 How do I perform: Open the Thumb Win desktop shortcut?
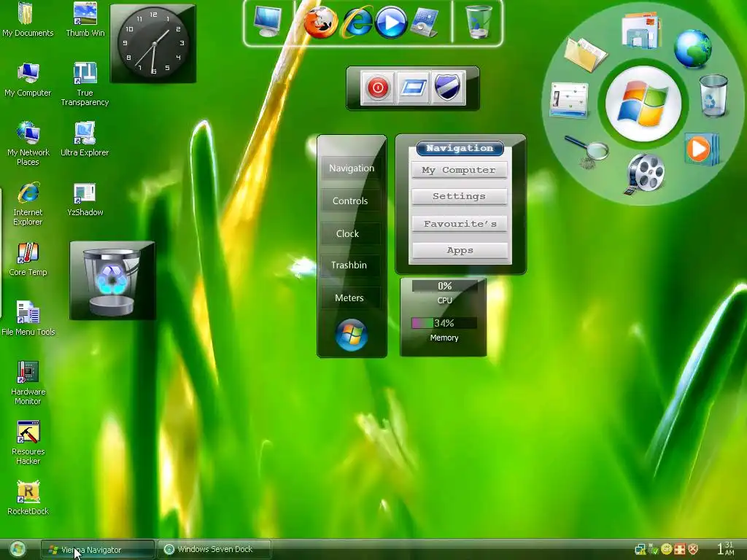pos(85,20)
